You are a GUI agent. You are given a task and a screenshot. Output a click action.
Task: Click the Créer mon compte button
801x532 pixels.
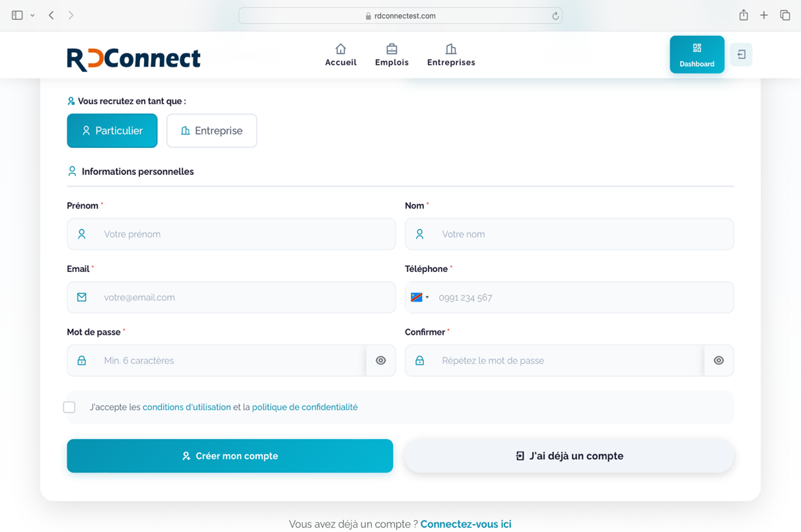click(230, 455)
